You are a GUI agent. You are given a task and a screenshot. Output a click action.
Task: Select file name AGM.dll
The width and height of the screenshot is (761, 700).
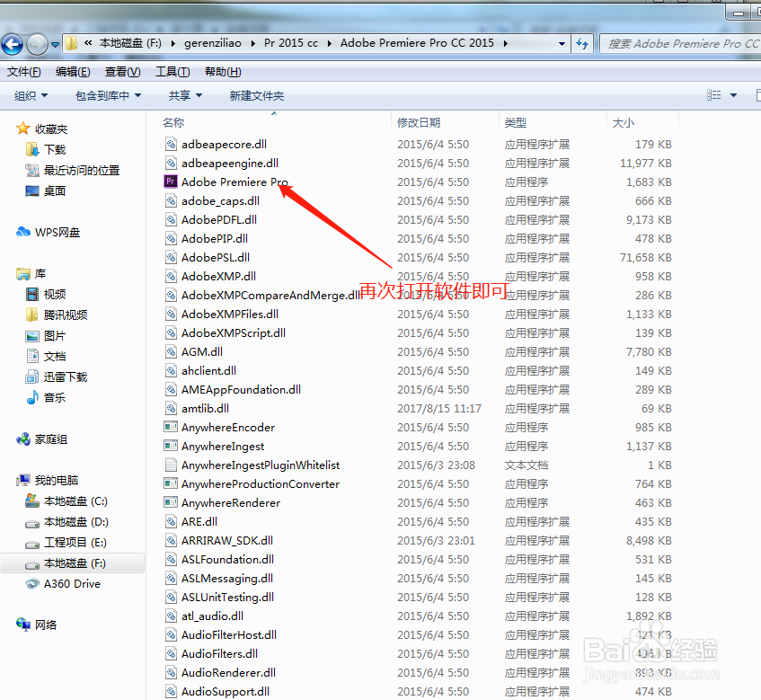tap(202, 352)
